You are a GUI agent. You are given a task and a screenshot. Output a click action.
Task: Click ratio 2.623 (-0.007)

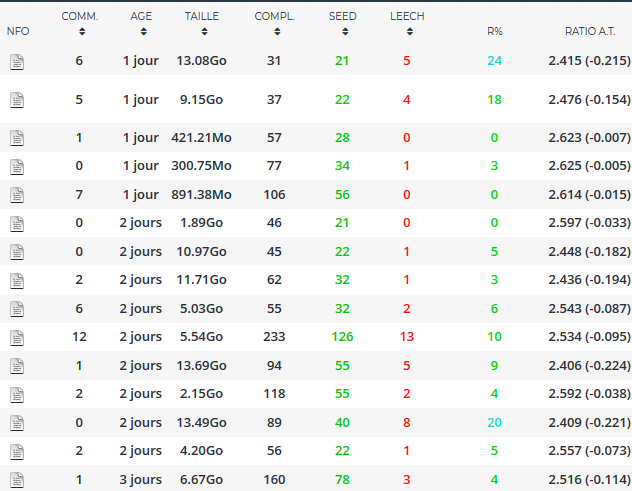[x=589, y=137]
